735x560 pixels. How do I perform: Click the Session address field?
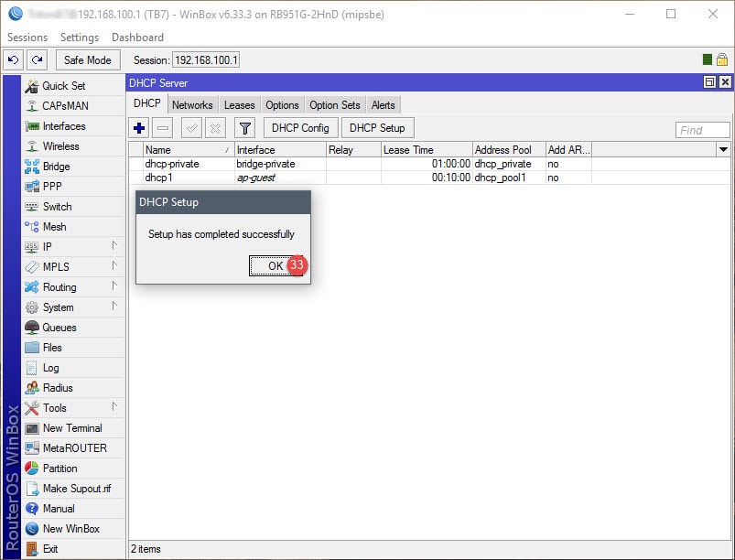tap(206, 60)
